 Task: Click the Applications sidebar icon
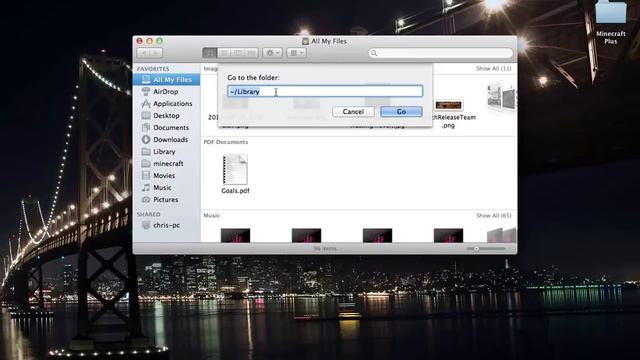pyautogui.click(x=146, y=104)
